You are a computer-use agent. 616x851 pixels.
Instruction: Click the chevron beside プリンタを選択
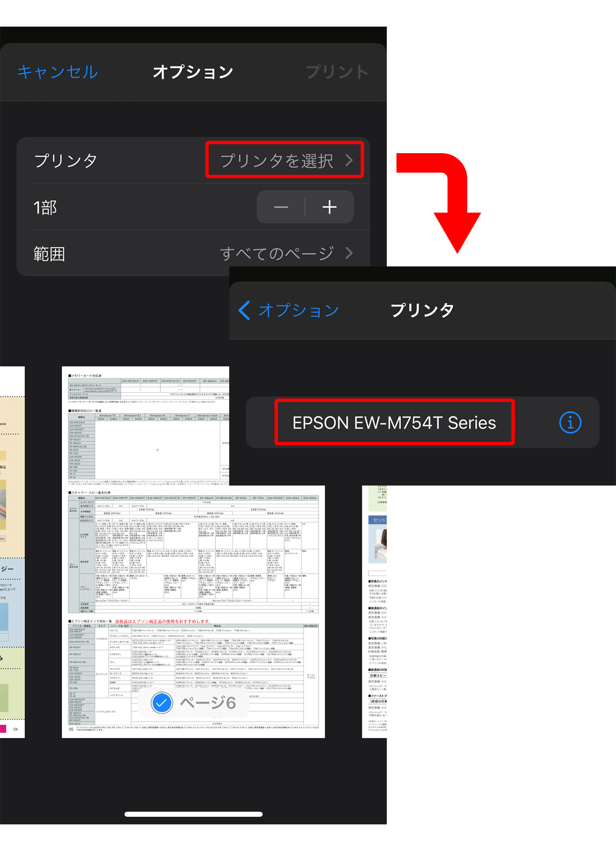point(349,160)
